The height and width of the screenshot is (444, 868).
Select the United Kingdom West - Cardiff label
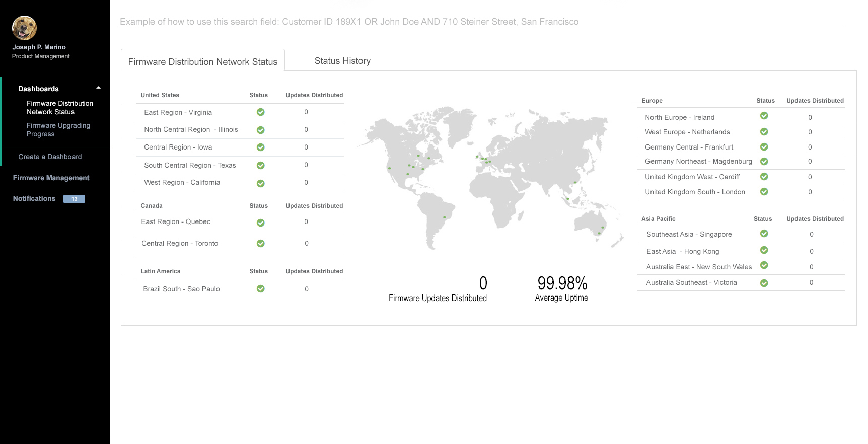[x=692, y=177]
